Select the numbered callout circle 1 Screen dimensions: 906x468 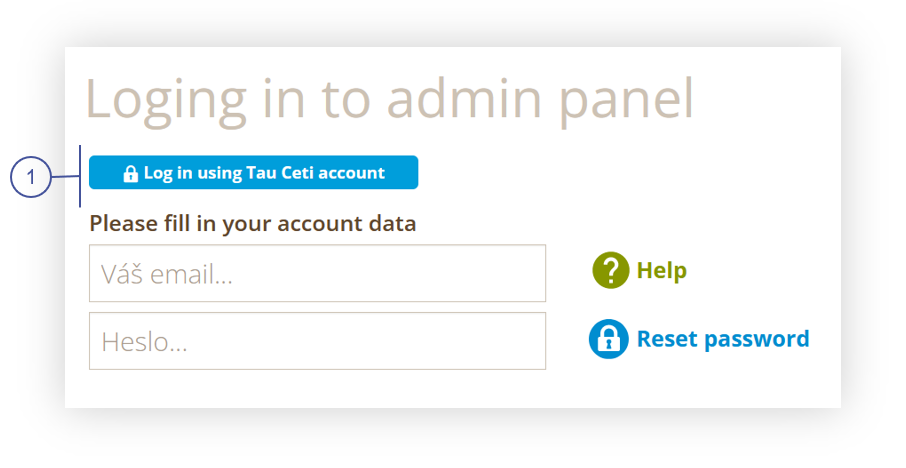31,176
